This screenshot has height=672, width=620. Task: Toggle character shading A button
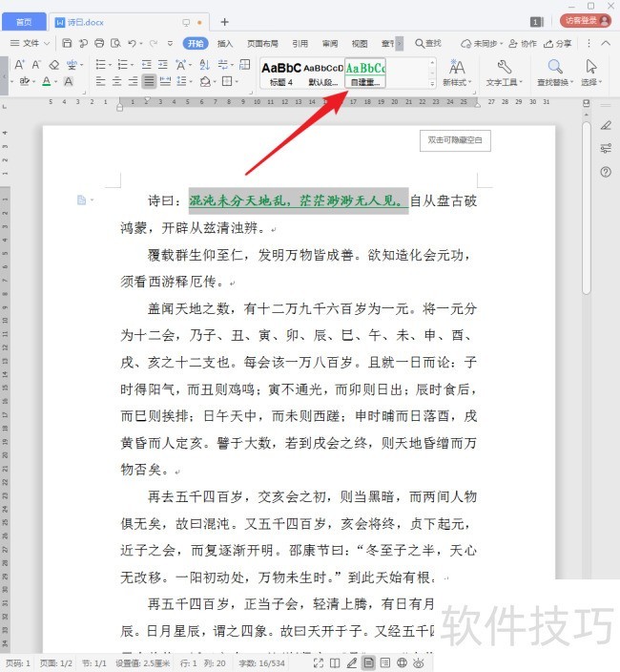[x=68, y=81]
